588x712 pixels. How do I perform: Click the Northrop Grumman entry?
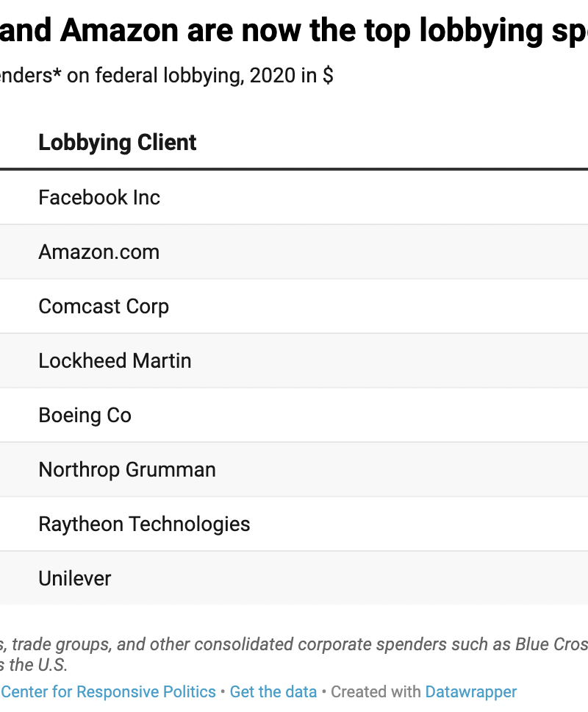(126, 469)
